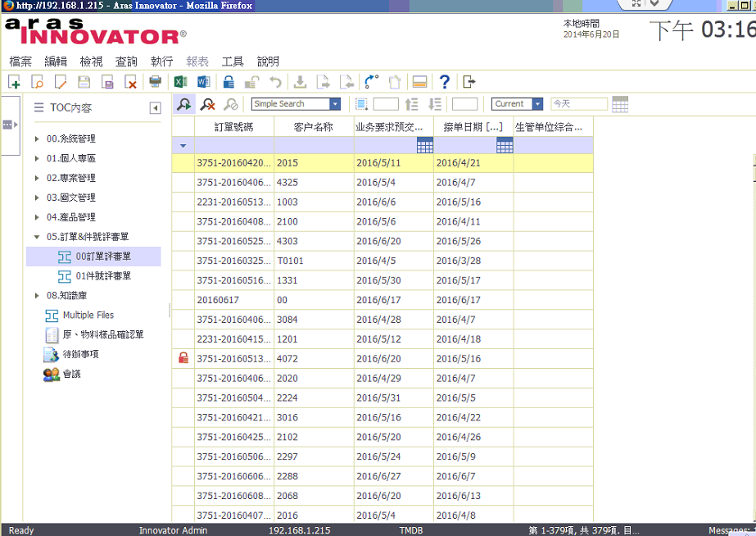This screenshot has width=756, height=536.
Task: Click the orange-striped panel icon beside Help
Action: (x=420, y=82)
